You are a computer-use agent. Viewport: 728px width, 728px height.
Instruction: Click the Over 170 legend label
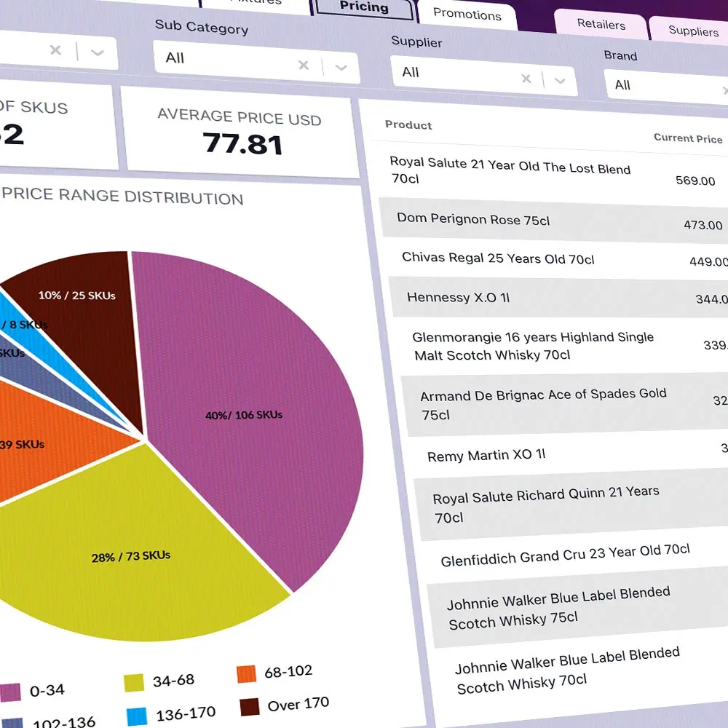298,704
